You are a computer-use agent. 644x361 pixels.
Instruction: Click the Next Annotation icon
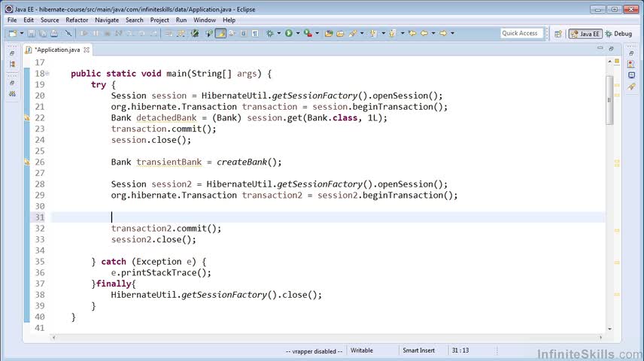pyautogui.click(x=373, y=33)
